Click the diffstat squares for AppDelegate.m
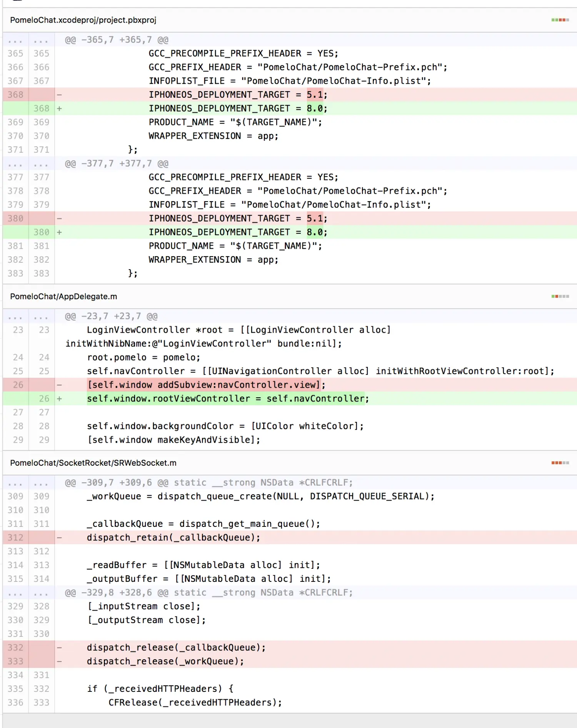577x728 pixels. point(560,297)
